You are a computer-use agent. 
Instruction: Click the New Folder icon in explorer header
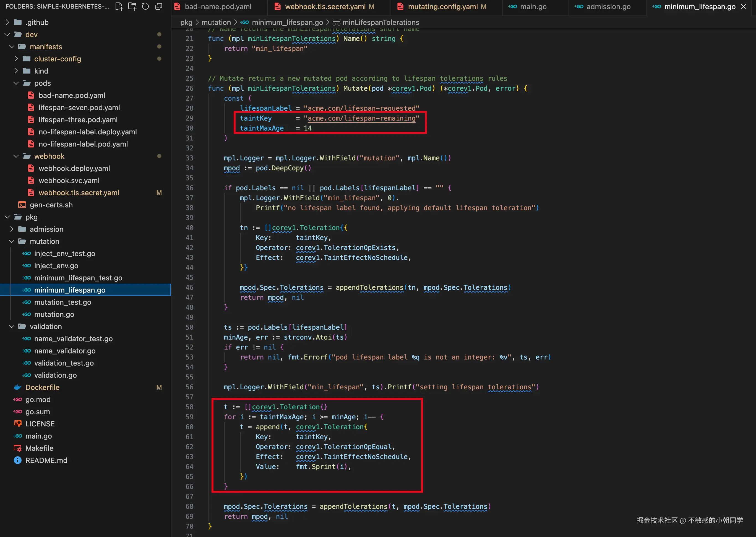[132, 6]
